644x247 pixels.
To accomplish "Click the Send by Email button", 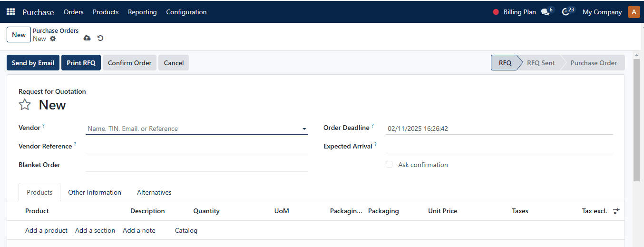I will coord(33,63).
